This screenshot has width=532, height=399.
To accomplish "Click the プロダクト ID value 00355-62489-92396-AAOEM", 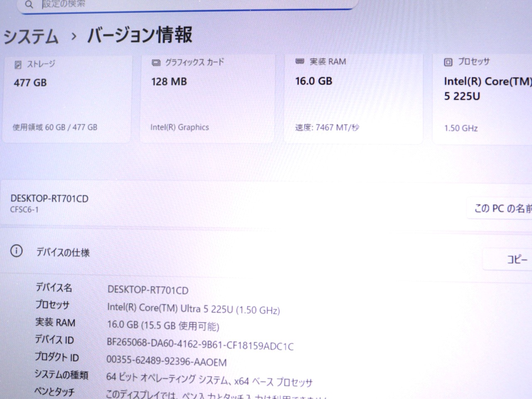I will coord(166,361).
